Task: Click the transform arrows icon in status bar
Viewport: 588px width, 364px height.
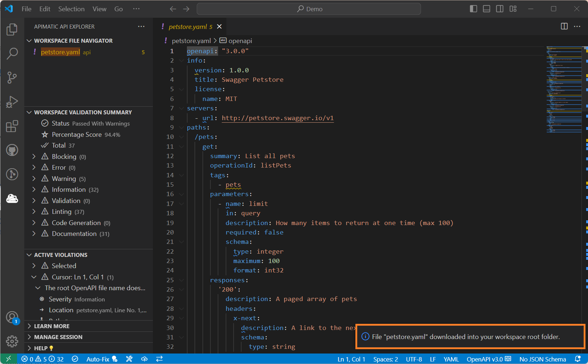Action: (x=159, y=359)
